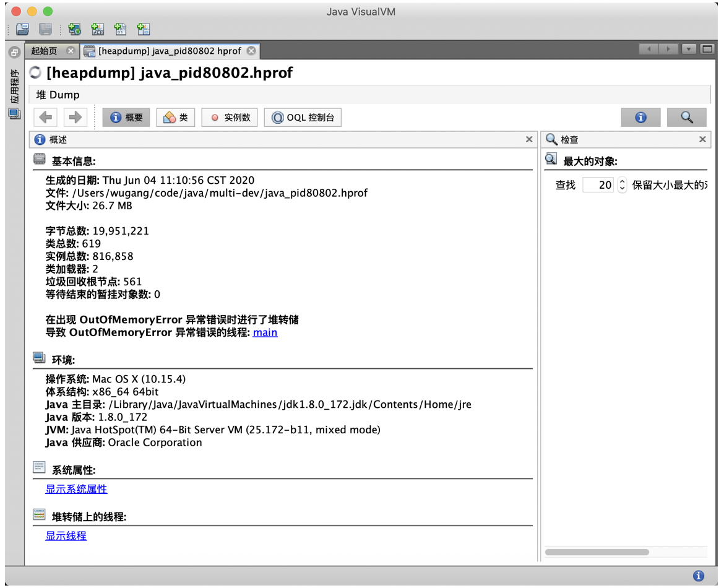Screen dimensions: 724x588
Task: Select the heapdump java_pid80802 tab
Action: coord(170,51)
